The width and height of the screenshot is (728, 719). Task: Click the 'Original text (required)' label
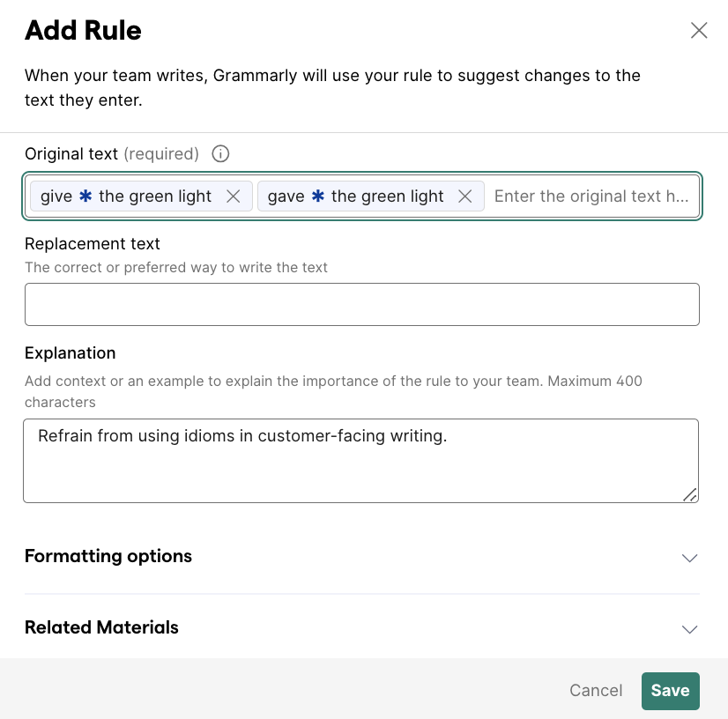[112, 154]
